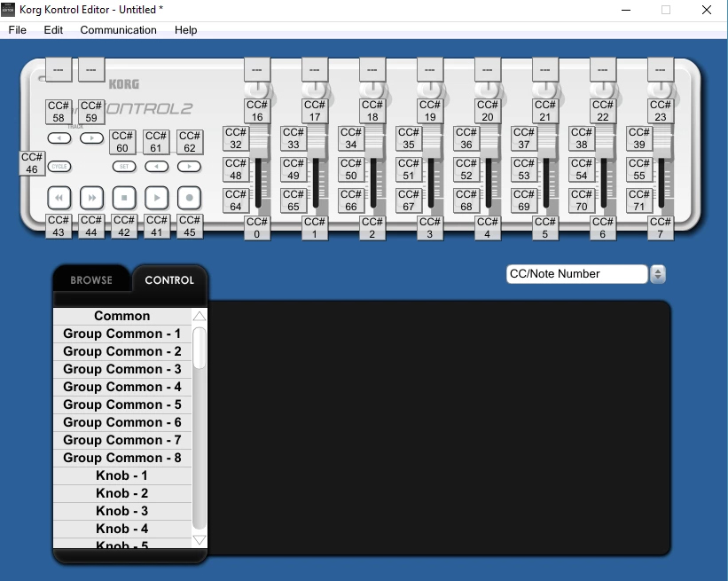
Task: Select Group Common - 8 entry
Action: pos(122,458)
